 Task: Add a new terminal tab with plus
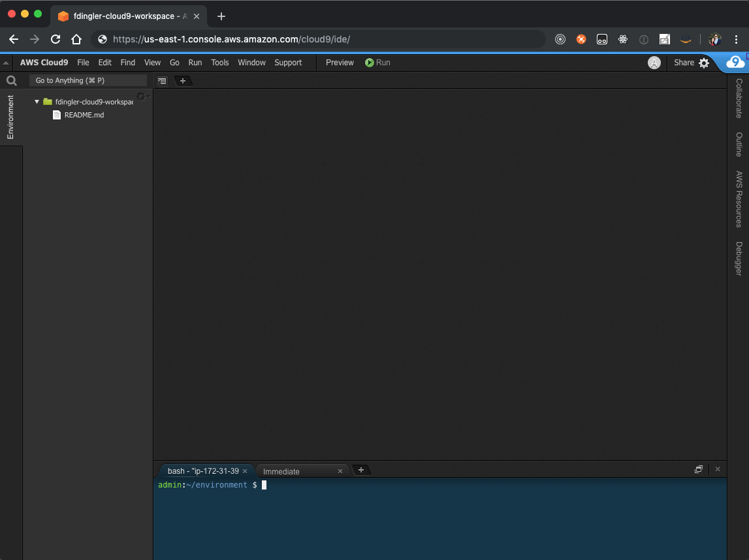pos(361,470)
